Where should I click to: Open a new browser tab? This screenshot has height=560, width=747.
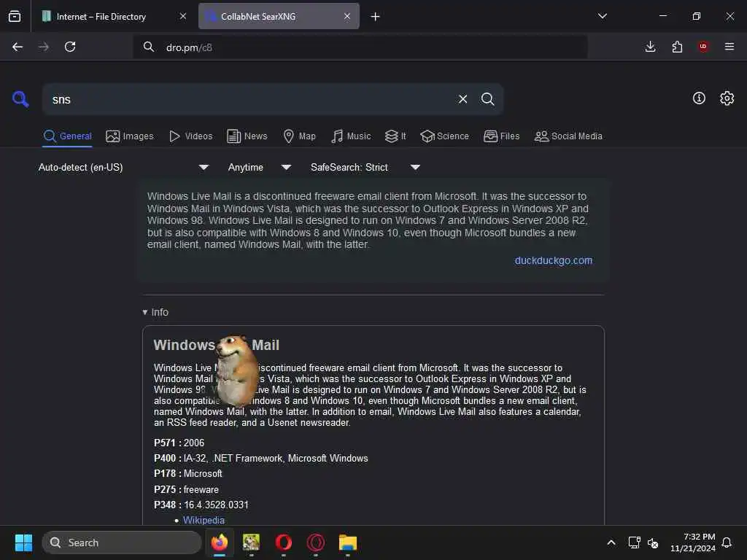click(375, 17)
